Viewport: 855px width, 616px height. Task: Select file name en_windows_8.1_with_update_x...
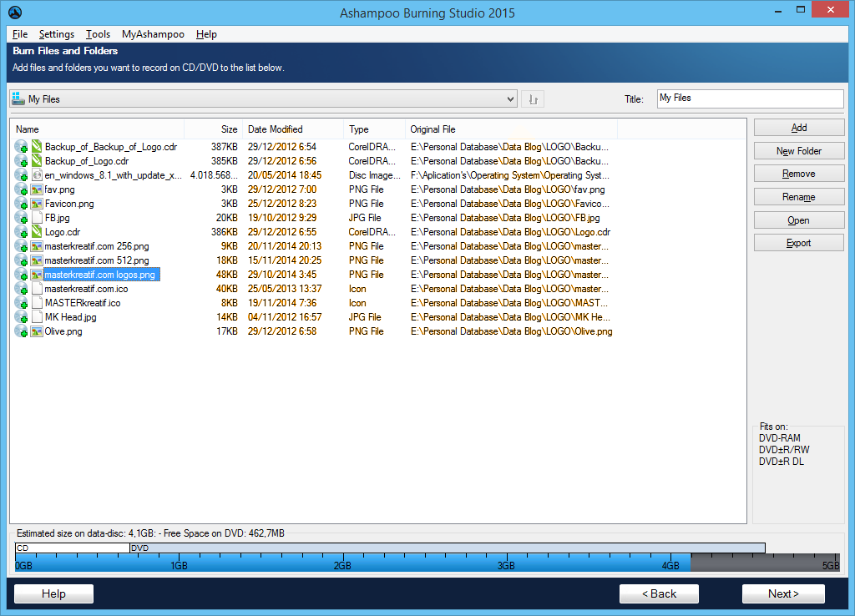pos(114,175)
